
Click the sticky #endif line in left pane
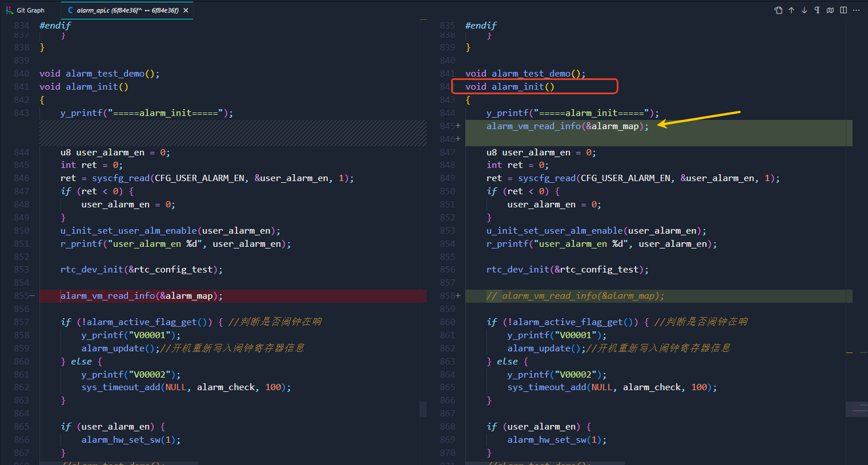pyautogui.click(x=55, y=25)
